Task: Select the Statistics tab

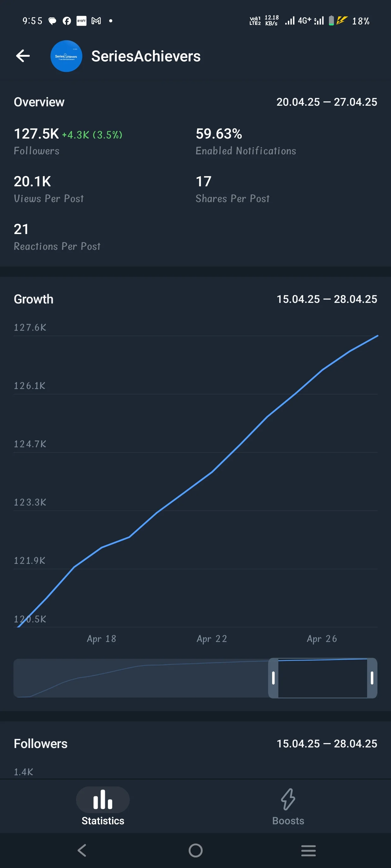Action: 103,806
